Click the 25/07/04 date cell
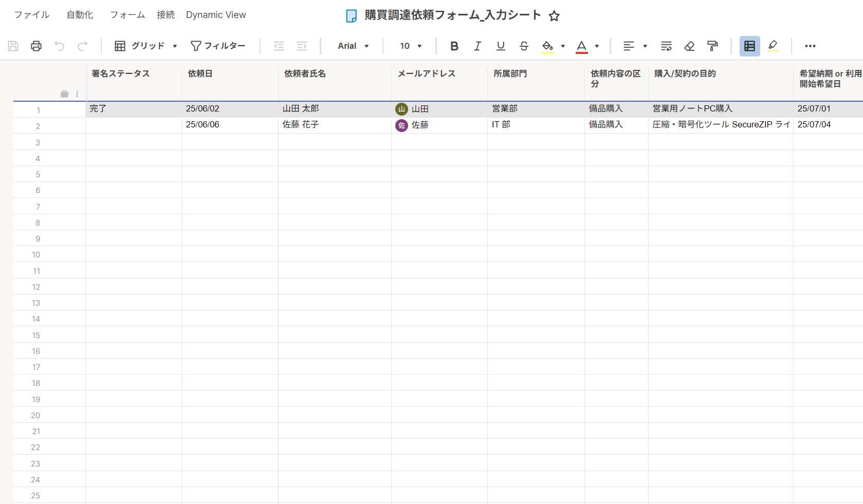 pos(829,125)
